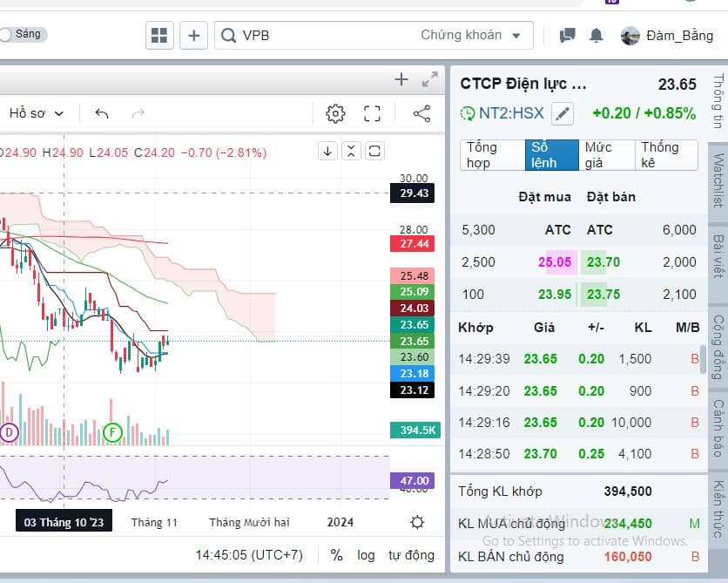Image resolution: width=728 pixels, height=583 pixels.
Task: Open the chat messages icon
Action: pyautogui.click(x=567, y=36)
